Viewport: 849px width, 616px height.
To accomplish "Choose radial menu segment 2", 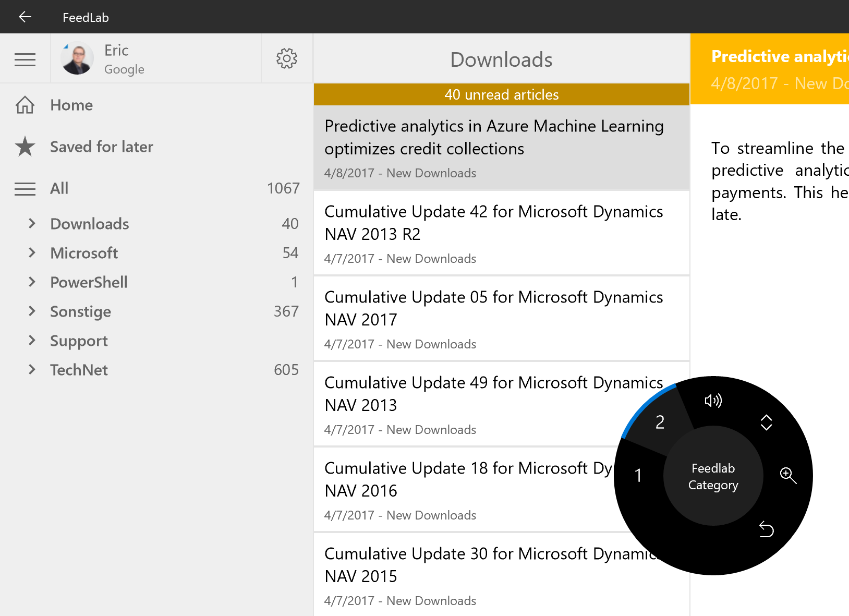I will [660, 422].
